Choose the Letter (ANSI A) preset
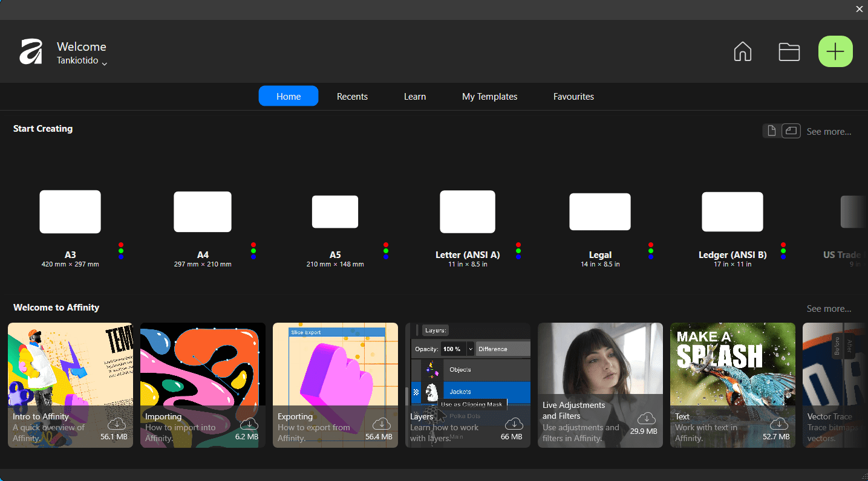The width and height of the screenshot is (868, 481). (468, 211)
